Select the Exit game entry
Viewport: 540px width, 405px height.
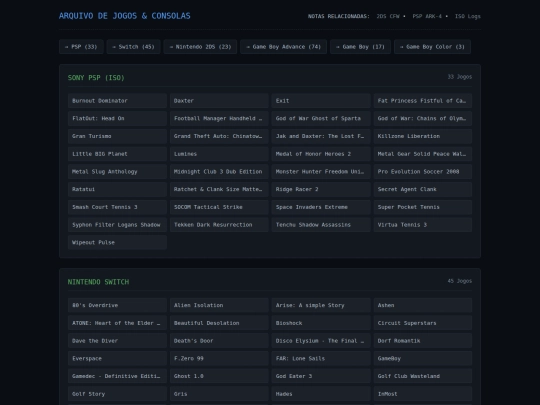coord(321,101)
